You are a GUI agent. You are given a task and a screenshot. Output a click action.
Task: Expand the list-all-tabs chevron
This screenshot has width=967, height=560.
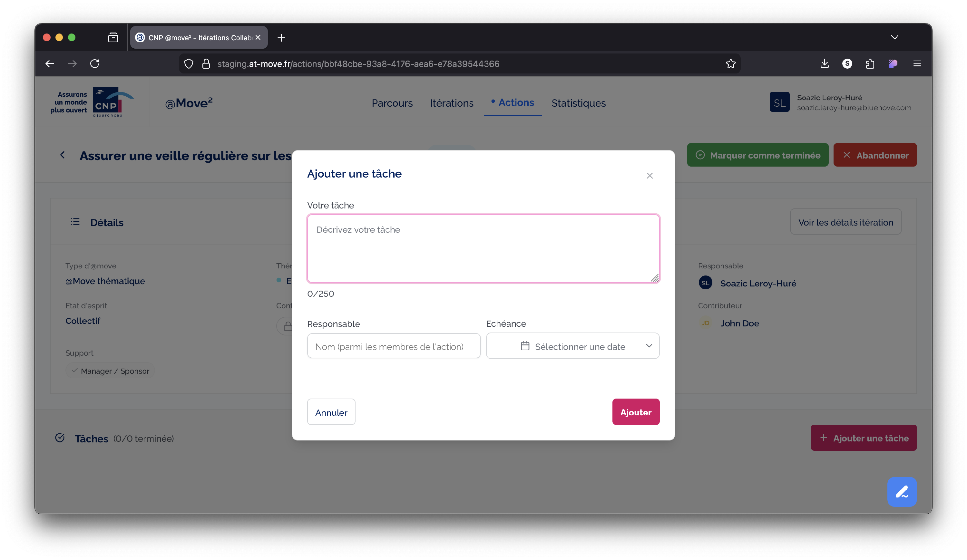pos(894,37)
